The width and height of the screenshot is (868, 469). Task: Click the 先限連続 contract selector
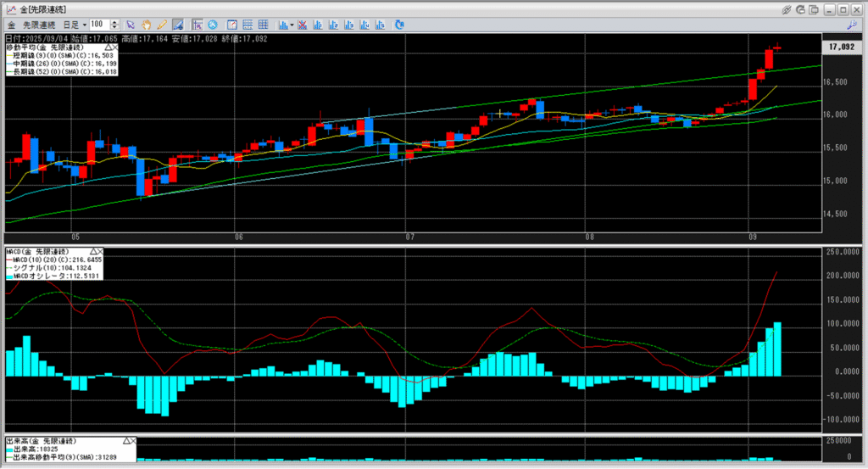(42, 25)
